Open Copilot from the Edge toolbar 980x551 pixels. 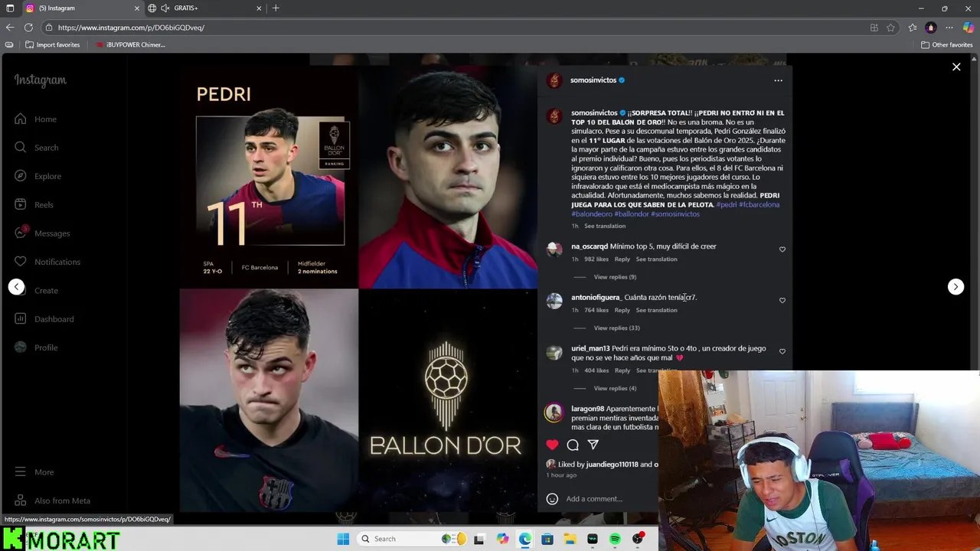click(969, 28)
